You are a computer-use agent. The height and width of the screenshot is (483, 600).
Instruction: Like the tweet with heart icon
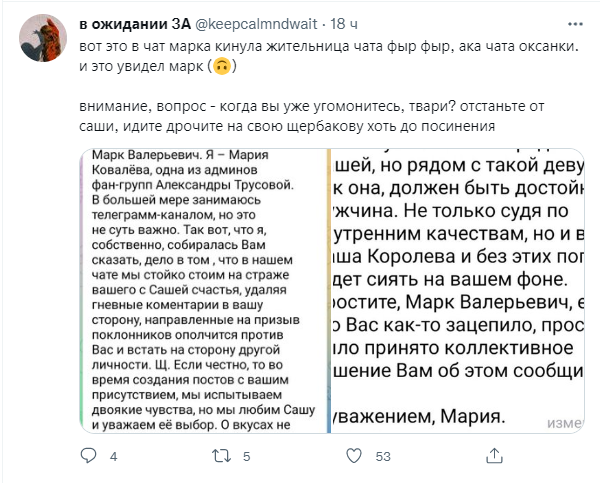[x=353, y=456]
